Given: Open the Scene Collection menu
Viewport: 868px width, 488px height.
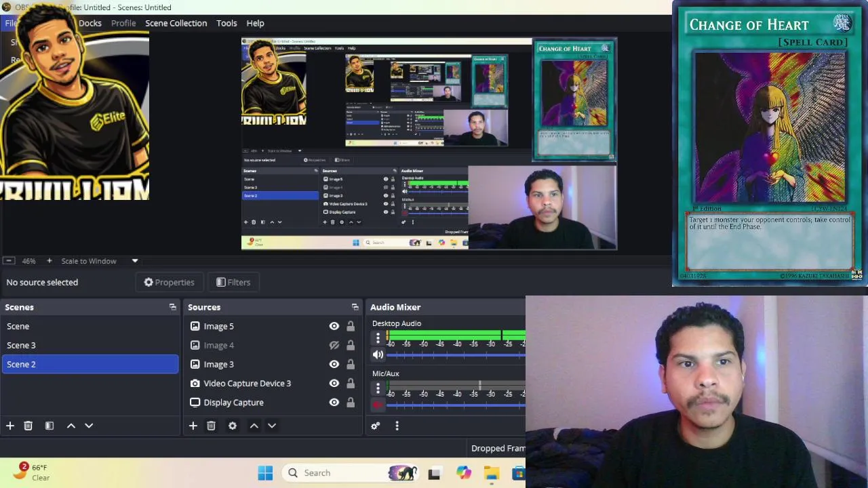Looking at the screenshot, I should pyautogui.click(x=176, y=23).
